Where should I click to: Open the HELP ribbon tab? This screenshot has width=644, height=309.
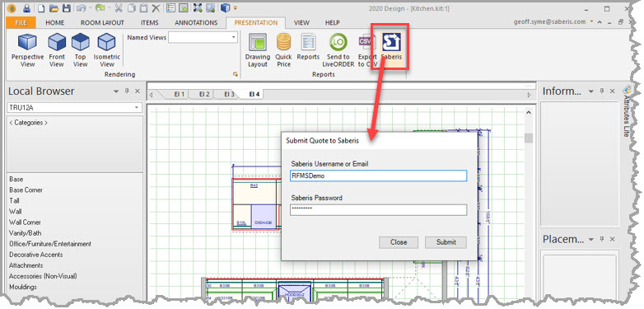pos(332,22)
